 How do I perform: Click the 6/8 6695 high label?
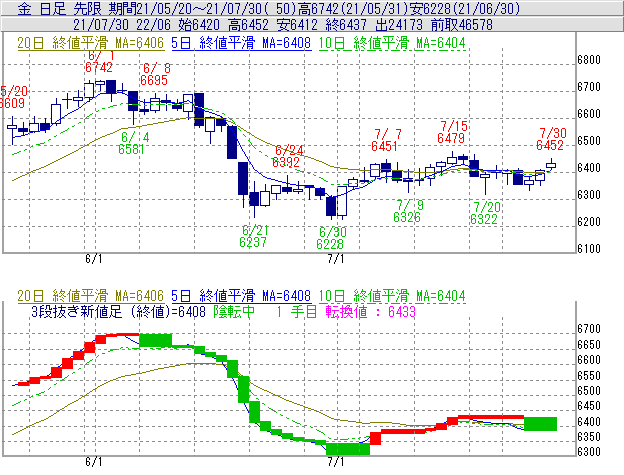154,74
